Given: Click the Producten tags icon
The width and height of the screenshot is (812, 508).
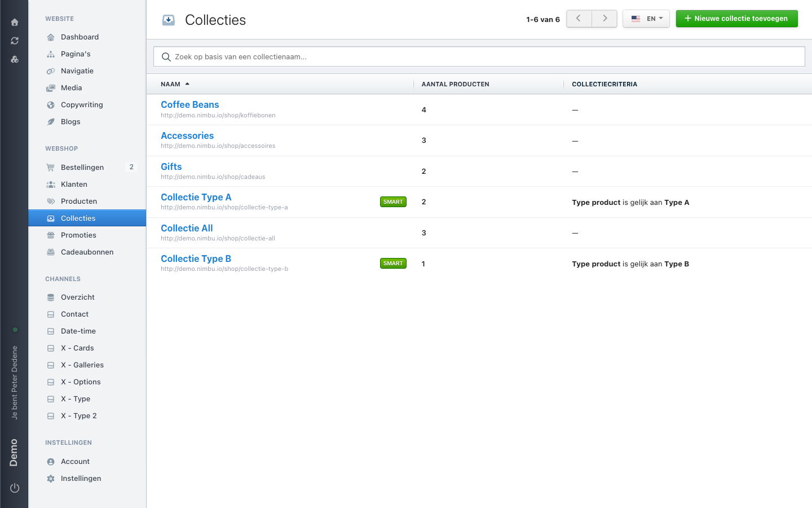Looking at the screenshot, I should [51, 202].
